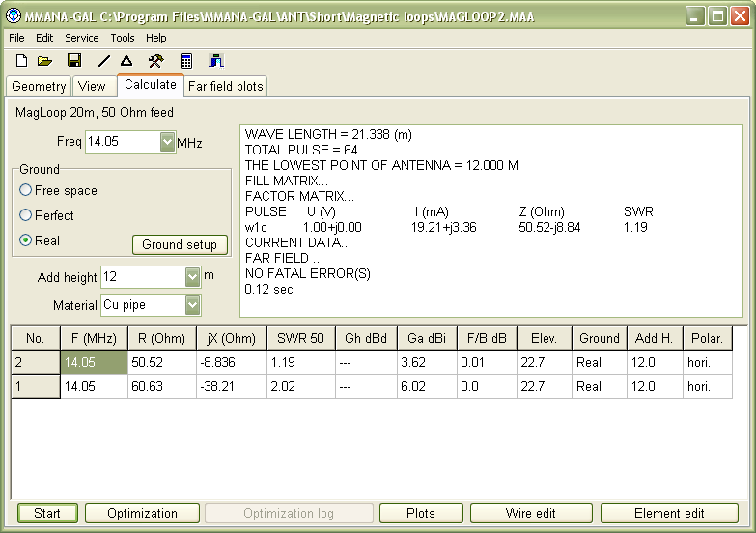756x533 pixels.
Task: Open the calculator icon in toolbar
Action: [186, 61]
